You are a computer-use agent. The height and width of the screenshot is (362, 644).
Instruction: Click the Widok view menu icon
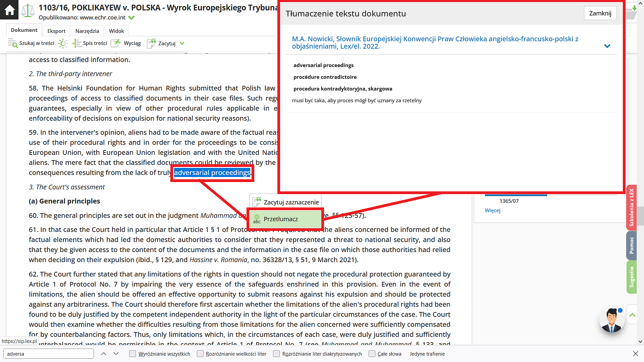116,31
